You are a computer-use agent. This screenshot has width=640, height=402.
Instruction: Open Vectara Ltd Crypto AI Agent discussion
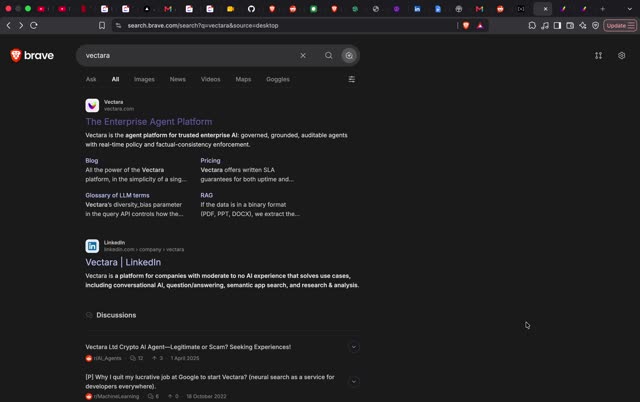click(x=188, y=347)
